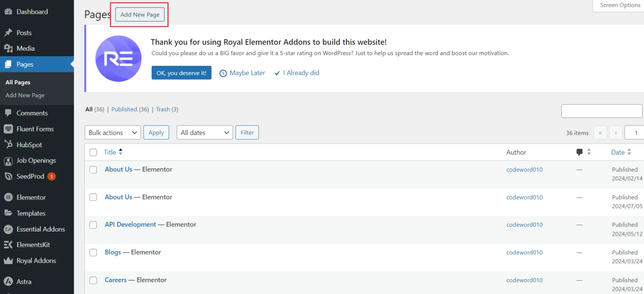Check the second About Us row checkbox (2024/07/05)
This screenshot has height=294, width=644.
tap(93, 197)
